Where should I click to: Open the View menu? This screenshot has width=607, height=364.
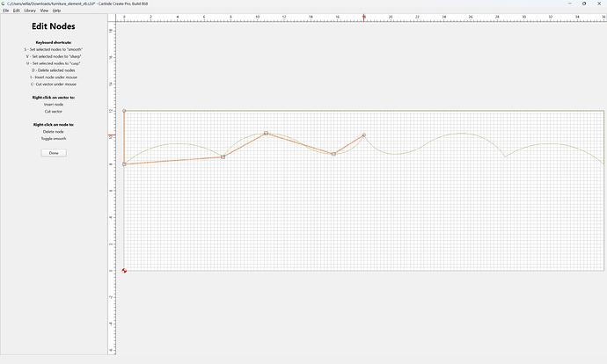point(44,11)
